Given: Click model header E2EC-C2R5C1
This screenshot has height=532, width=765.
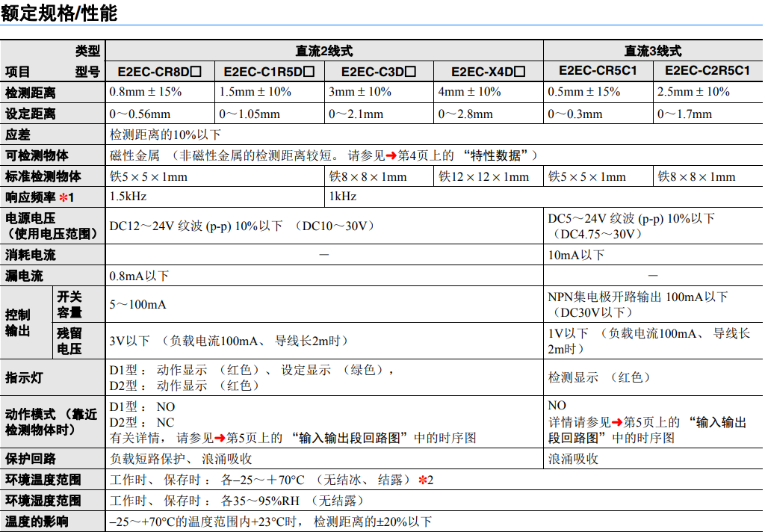Looking at the screenshot, I should tap(707, 71).
